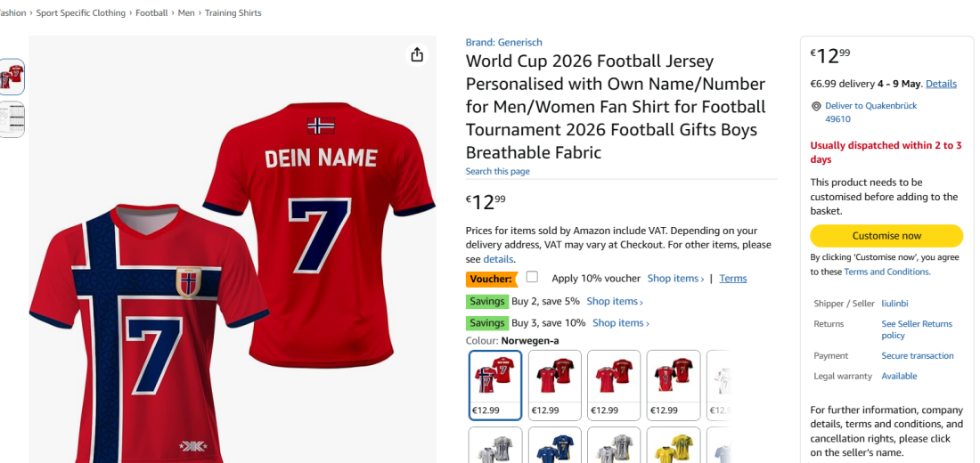Open Shop items next to voucher

pyautogui.click(x=675, y=279)
